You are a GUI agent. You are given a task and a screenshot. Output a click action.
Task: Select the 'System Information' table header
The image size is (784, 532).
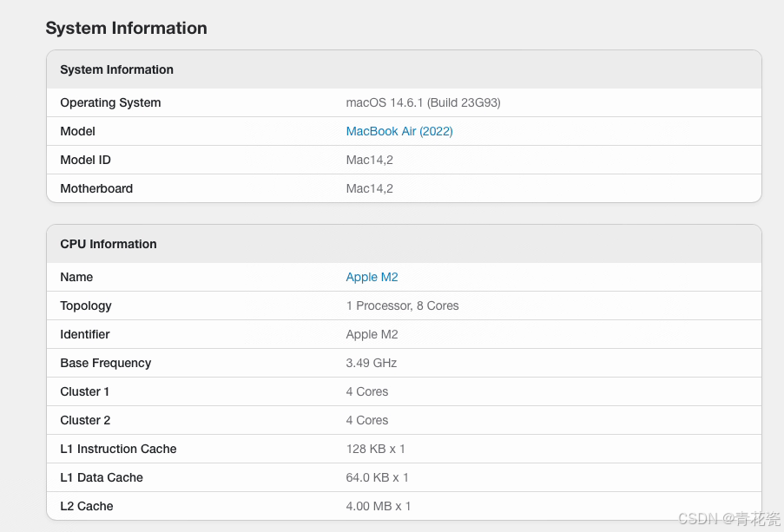(116, 69)
